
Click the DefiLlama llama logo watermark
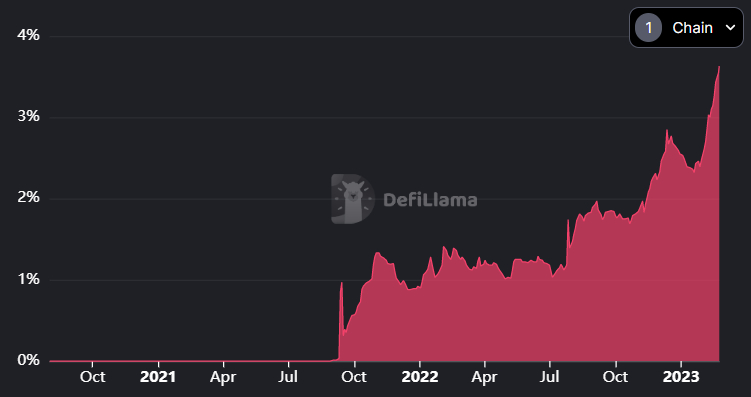[x=353, y=199]
